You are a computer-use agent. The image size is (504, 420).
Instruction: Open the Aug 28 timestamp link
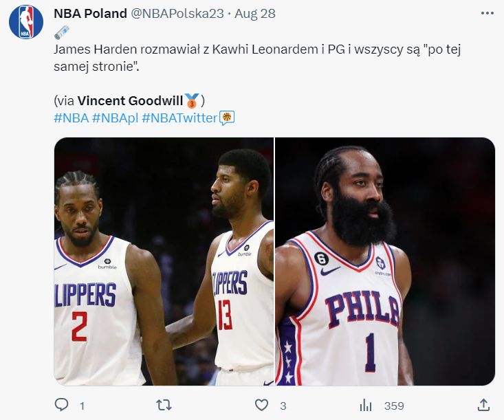[x=237, y=14]
